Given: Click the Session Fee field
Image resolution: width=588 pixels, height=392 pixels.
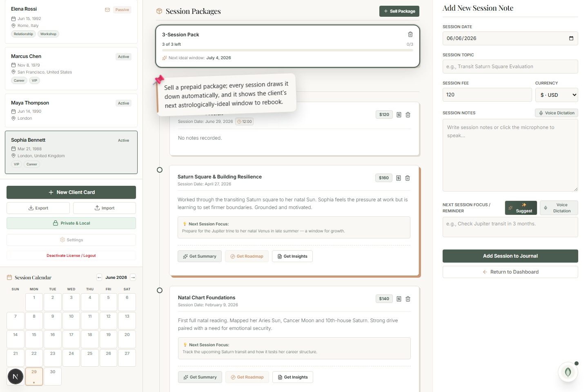Looking at the screenshot, I should (487, 95).
